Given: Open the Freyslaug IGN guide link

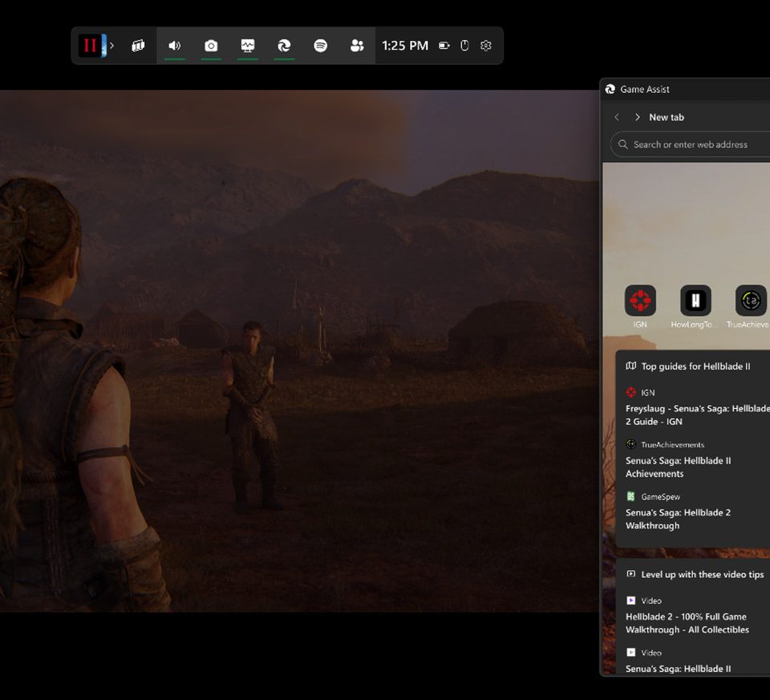Looking at the screenshot, I should click(695, 415).
